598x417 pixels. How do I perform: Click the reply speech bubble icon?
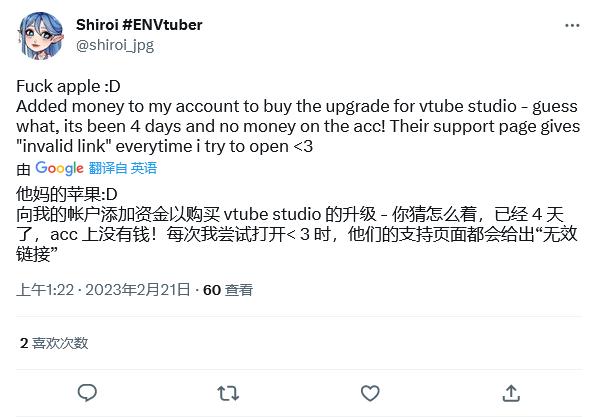pos(87,393)
